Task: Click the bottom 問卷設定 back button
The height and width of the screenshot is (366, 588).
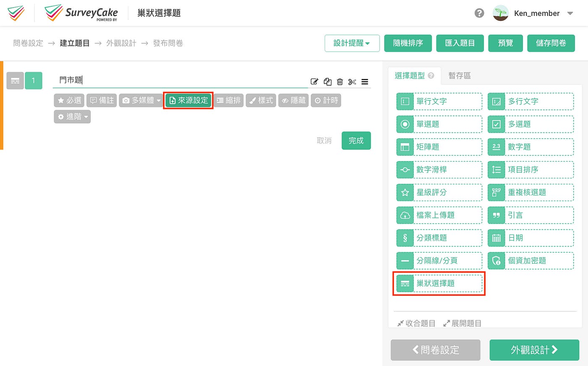Action: coord(436,350)
